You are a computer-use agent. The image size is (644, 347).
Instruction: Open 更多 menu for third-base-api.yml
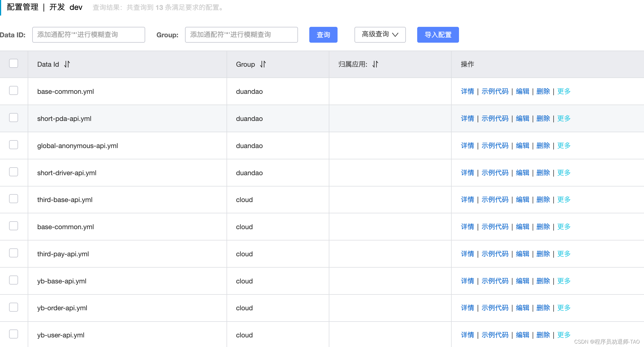click(564, 199)
